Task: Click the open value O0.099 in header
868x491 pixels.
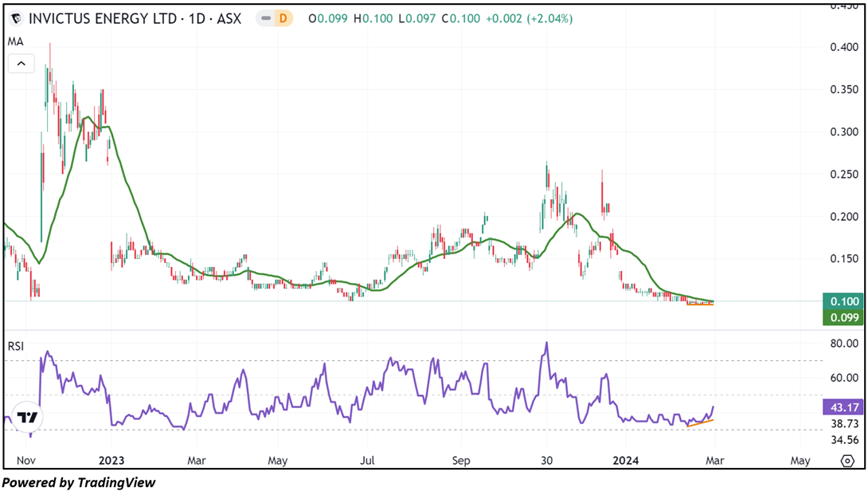Action: pos(328,19)
